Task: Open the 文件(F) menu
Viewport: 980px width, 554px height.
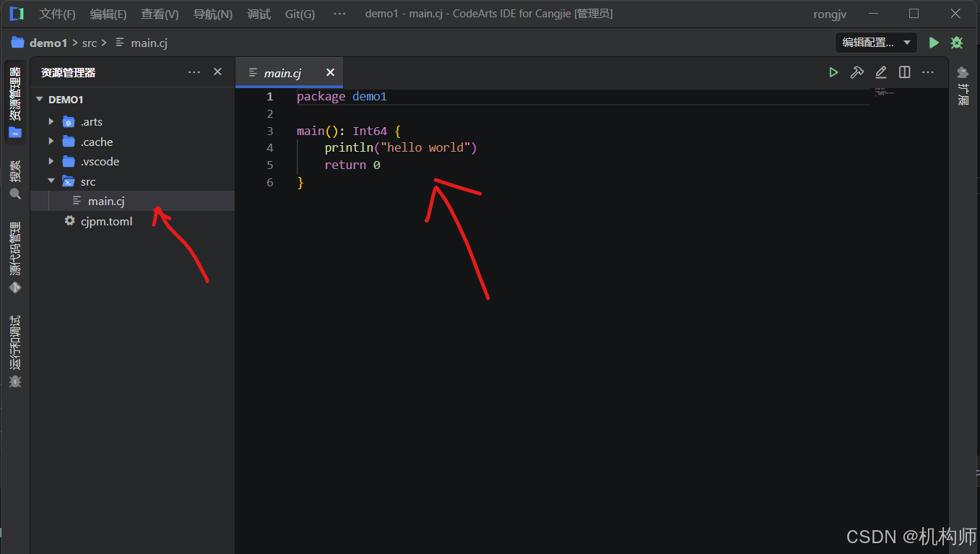Action: 57,14
